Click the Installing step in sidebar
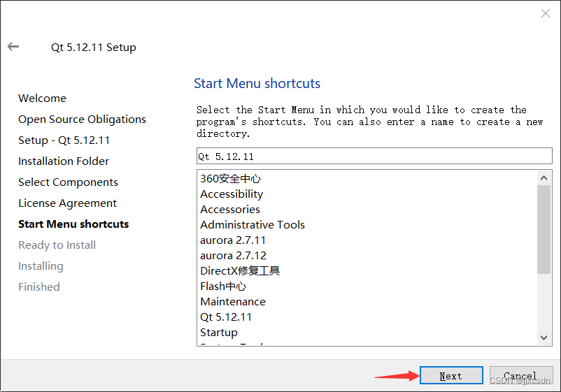 pyautogui.click(x=41, y=266)
